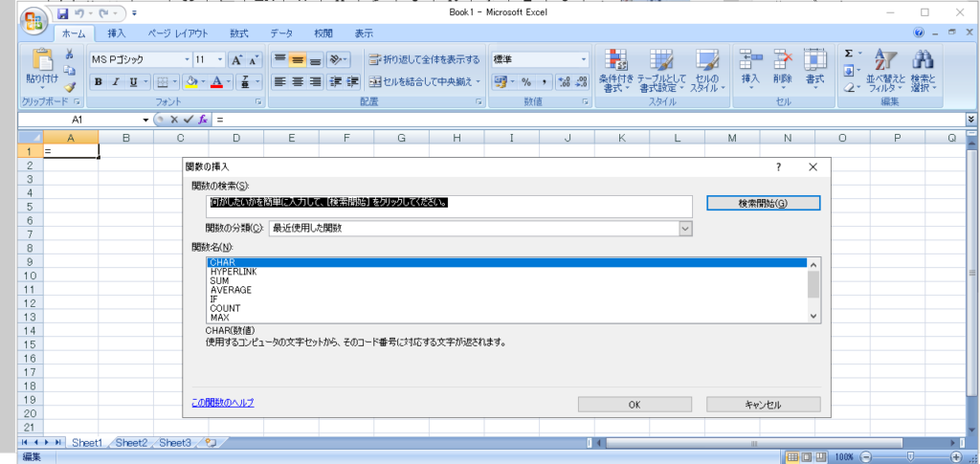Click the percent style icon
This screenshot has width=980, height=464.
pos(526,82)
